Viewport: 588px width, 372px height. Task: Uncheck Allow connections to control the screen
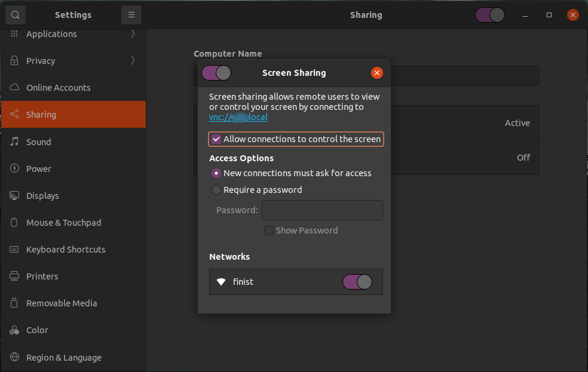216,139
